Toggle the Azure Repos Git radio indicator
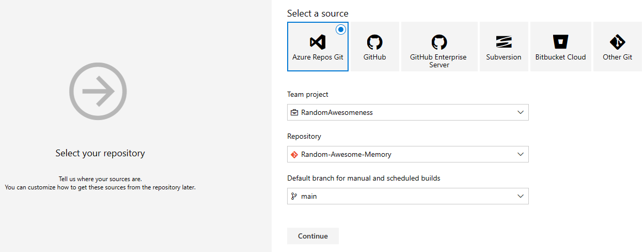 (341, 29)
